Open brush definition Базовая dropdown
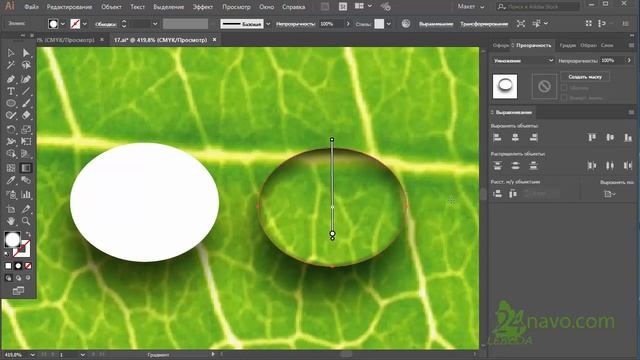The width and height of the screenshot is (640, 360). 268,24
